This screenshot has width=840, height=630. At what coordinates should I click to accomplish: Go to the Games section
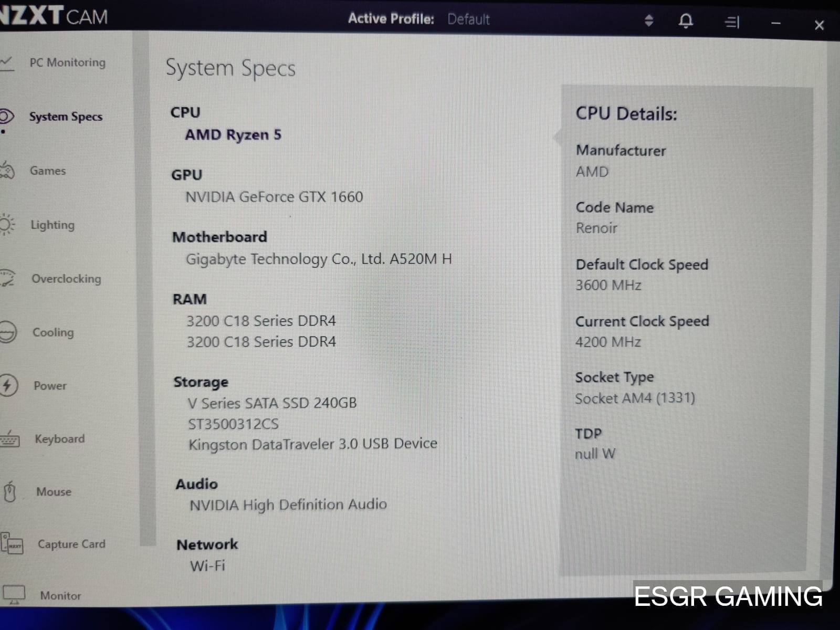click(x=48, y=171)
